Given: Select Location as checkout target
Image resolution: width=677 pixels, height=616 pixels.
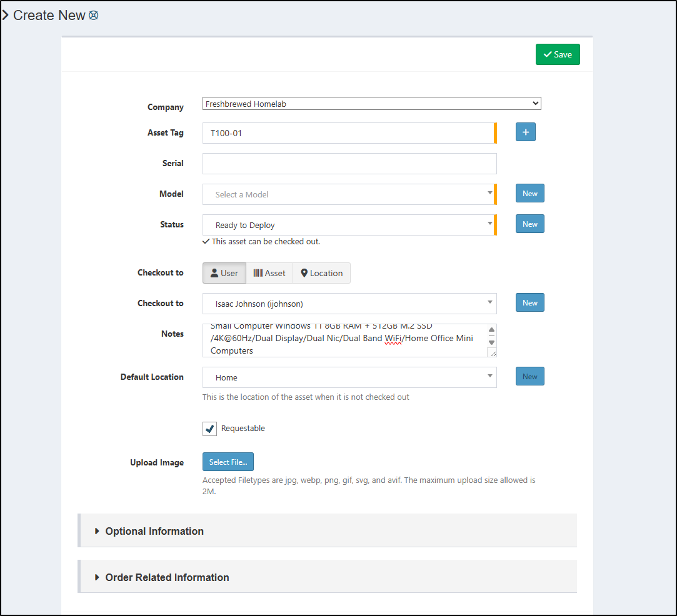Looking at the screenshot, I should click(x=321, y=273).
